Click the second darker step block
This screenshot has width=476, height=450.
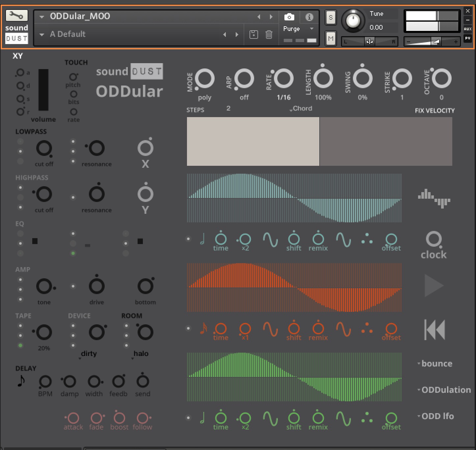pos(386,141)
